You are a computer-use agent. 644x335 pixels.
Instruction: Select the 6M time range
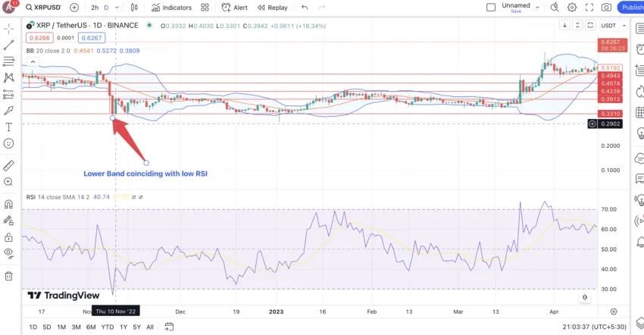tap(91, 327)
